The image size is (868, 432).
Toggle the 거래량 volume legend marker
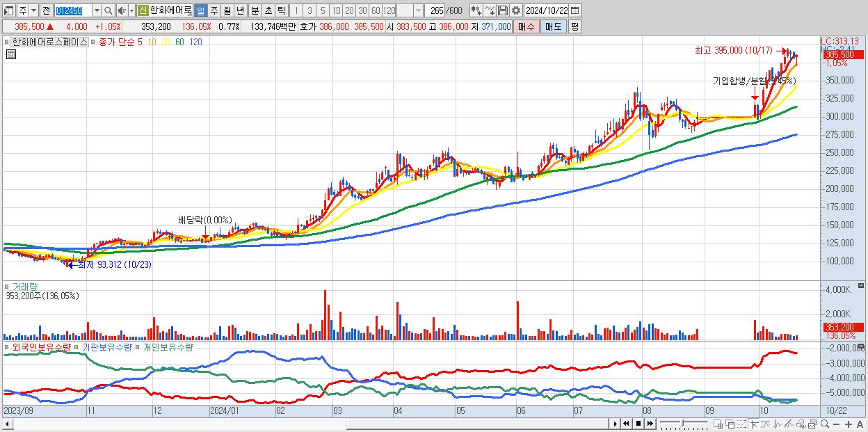8,286
